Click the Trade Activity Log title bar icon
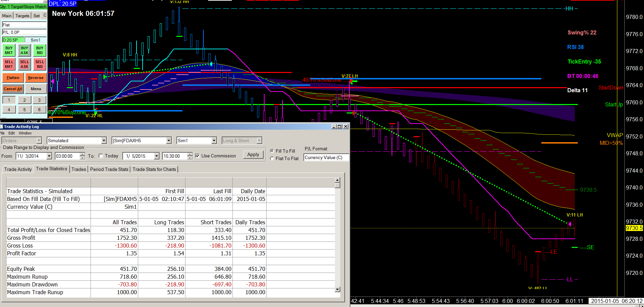 click(2, 127)
